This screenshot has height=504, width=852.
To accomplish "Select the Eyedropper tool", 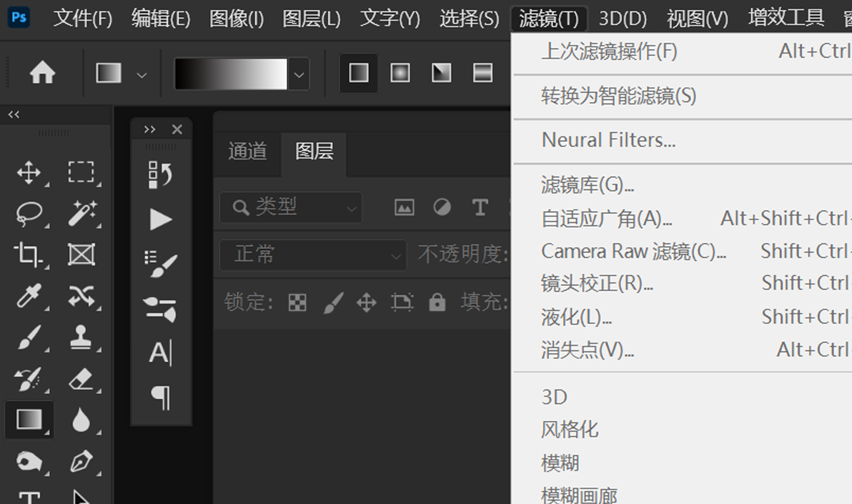I will tap(29, 296).
